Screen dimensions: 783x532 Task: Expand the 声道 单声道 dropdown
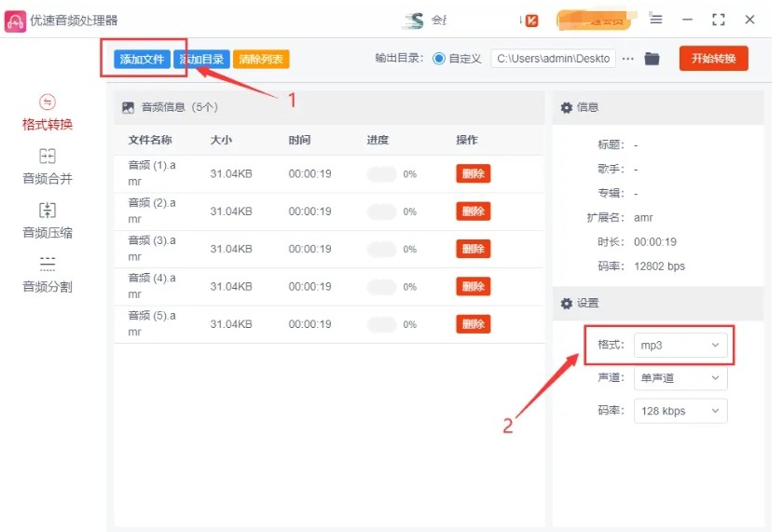pyautogui.click(x=680, y=378)
